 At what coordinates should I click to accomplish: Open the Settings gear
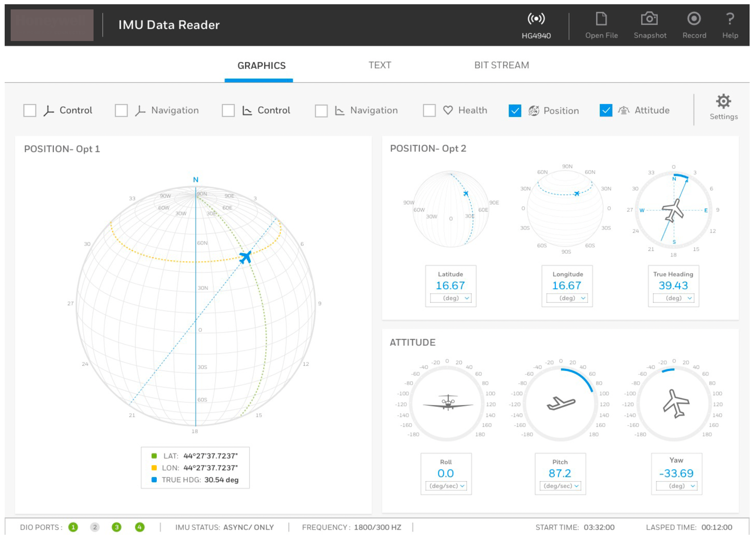(723, 102)
